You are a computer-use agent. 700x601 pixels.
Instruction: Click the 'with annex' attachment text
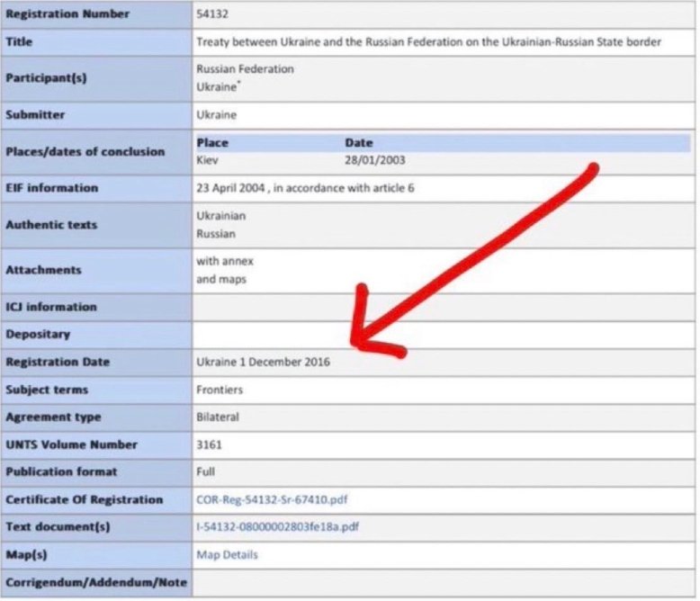click(225, 261)
